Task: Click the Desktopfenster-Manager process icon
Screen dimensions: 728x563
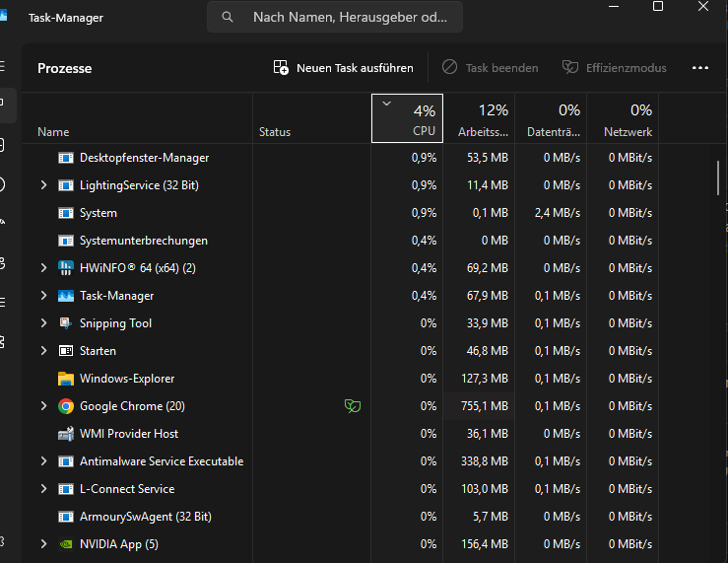Action: 65,158
